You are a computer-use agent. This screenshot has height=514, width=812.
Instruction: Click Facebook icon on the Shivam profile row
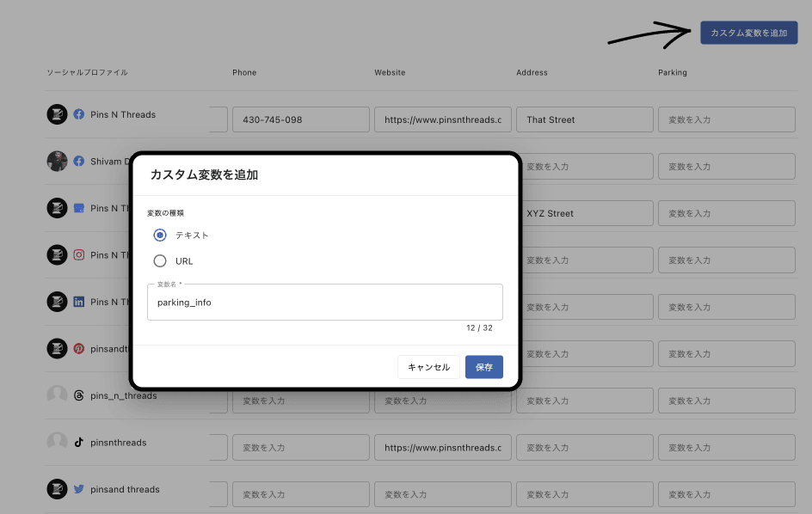click(79, 162)
